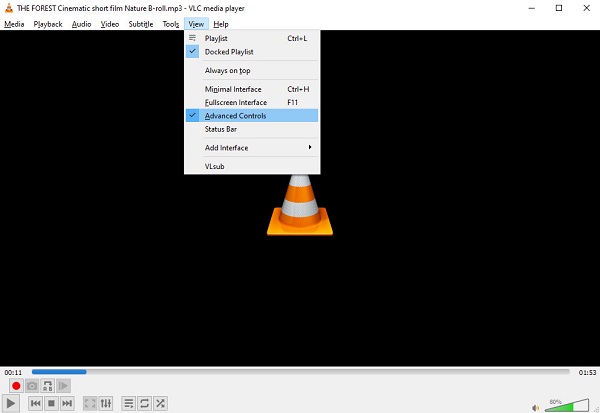The image size is (600, 413).
Task: Switch to Minimal Interface
Action: coord(252,89)
